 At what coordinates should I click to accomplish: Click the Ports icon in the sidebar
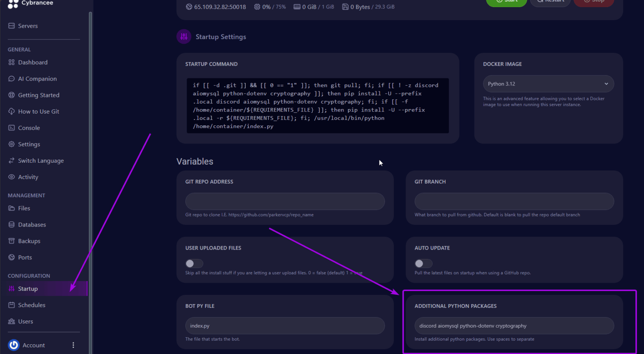(x=11, y=257)
